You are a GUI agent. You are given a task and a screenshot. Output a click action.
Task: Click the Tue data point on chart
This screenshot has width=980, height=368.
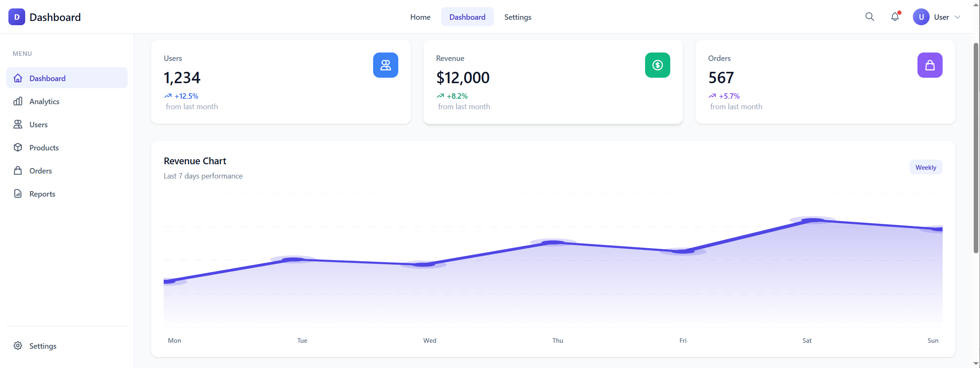(293, 260)
